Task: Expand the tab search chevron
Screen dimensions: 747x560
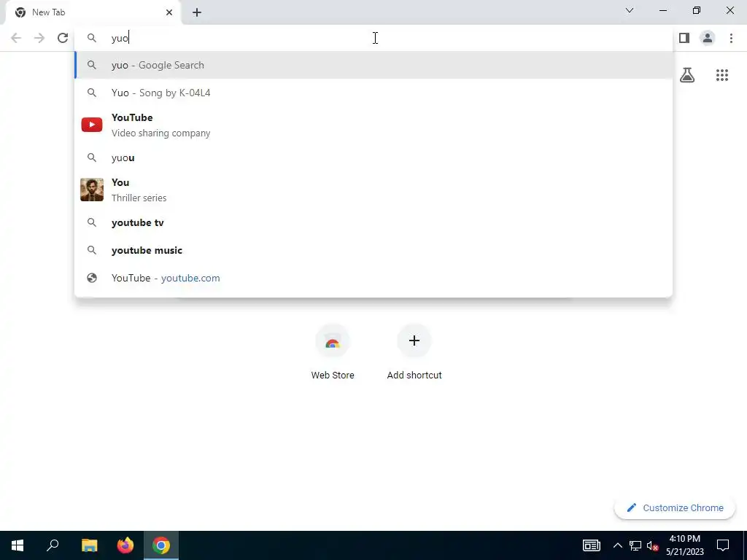Action: click(x=630, y=10)
